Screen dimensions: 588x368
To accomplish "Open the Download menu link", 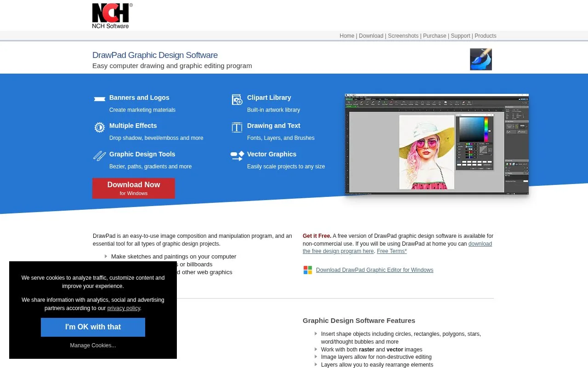I will (371, 36).
